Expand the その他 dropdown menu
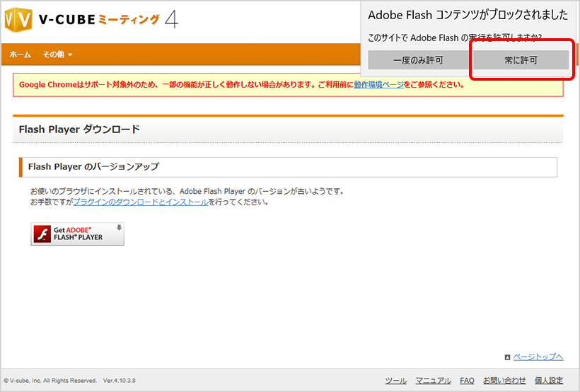This screenshot has width=580, height=392. click(x=57, y=54)
